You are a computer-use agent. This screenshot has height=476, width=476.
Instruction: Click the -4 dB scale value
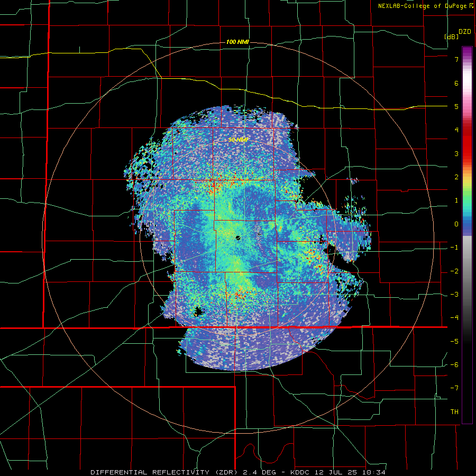click(x=454, y=318)
